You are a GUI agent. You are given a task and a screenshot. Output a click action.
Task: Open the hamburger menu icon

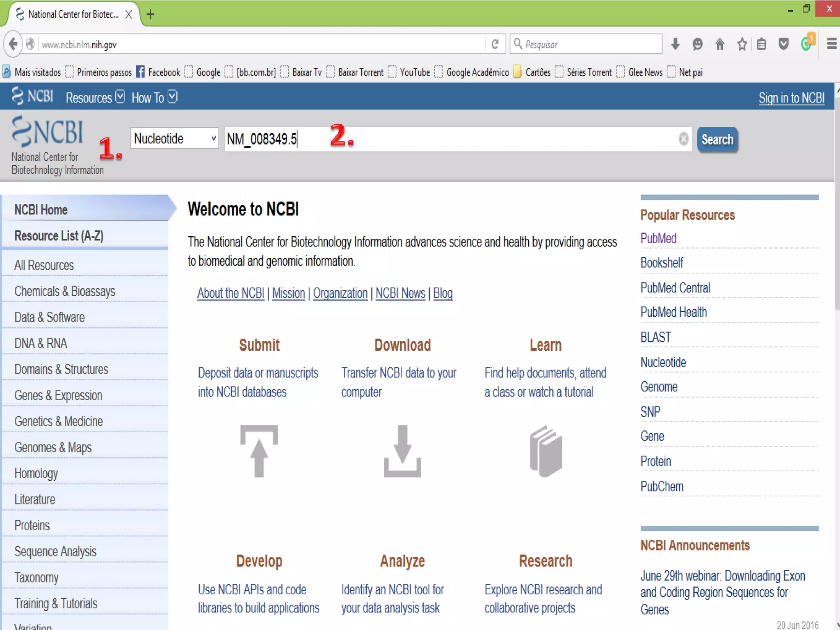click(x=831, y=44)
